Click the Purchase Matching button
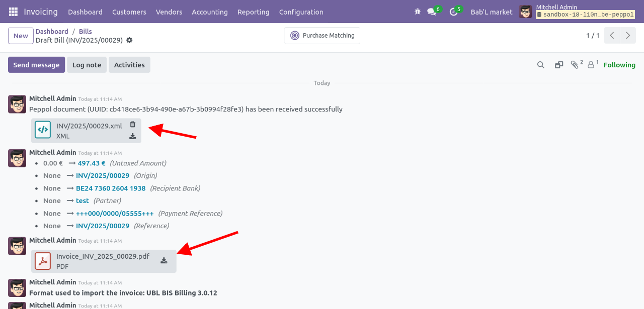644x309 pixels. click(322, 36)
